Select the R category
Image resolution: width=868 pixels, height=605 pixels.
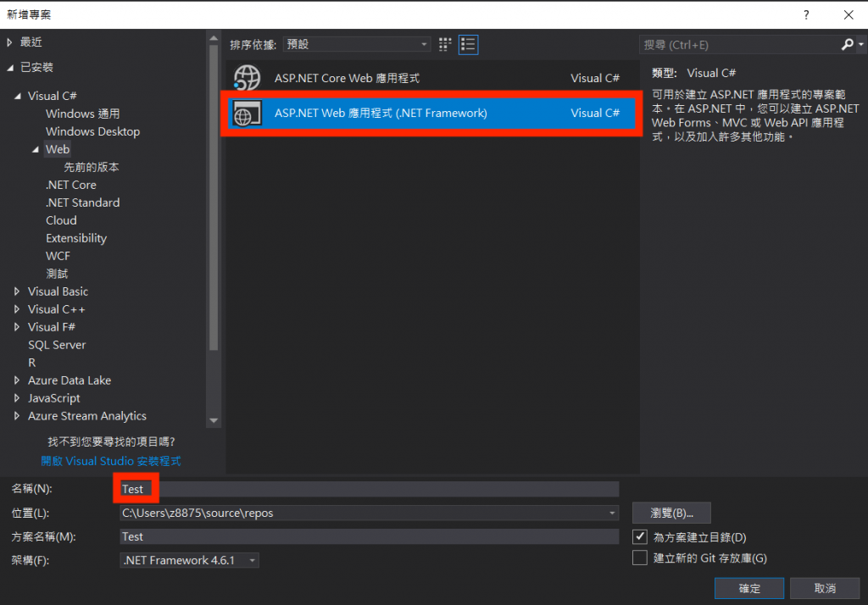coord(31,363)
